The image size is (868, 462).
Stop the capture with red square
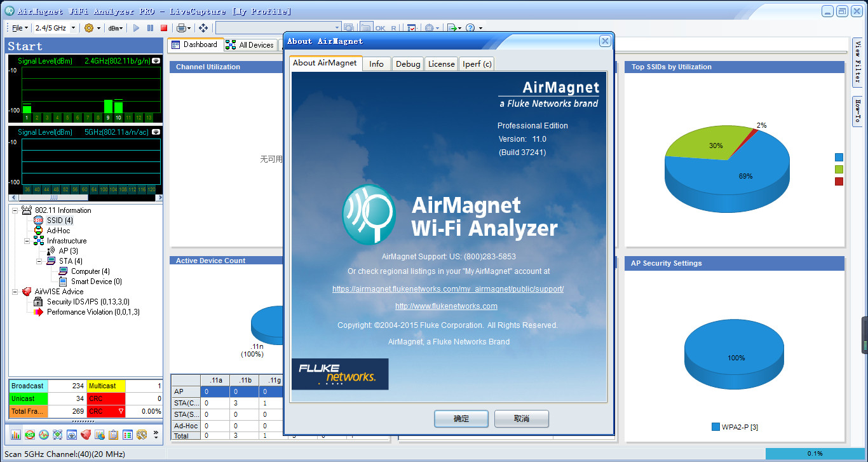164,28
